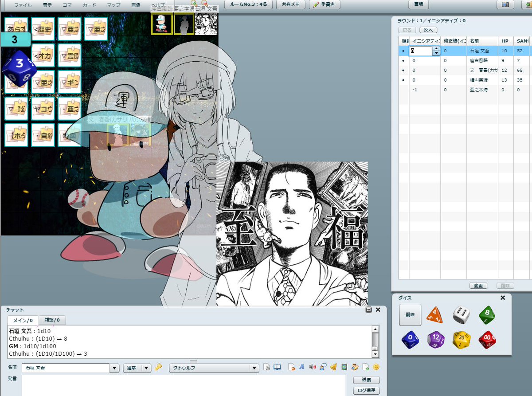This screenshot has width=532, height=396.
Task: Open the 名前 name dropdown arrow
Action: click(x=114, y=368)
